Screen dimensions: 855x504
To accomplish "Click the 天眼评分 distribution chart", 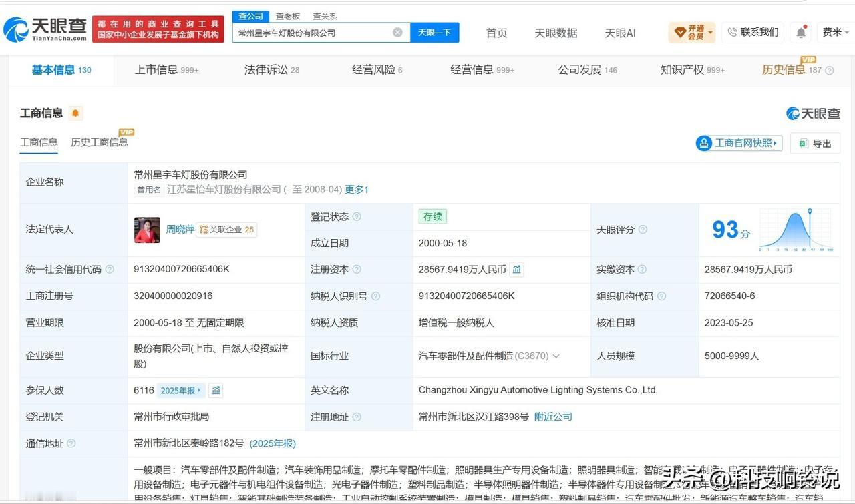I will coord(796,230).
